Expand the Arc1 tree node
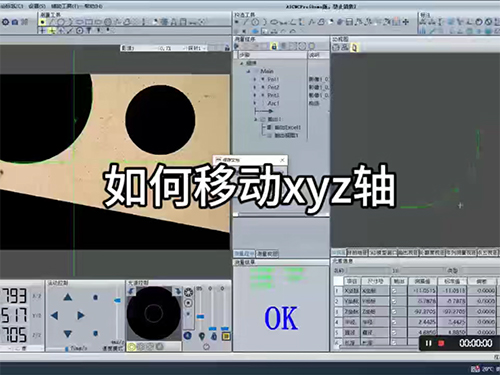 pyautogui.click(x=255, y=103)
